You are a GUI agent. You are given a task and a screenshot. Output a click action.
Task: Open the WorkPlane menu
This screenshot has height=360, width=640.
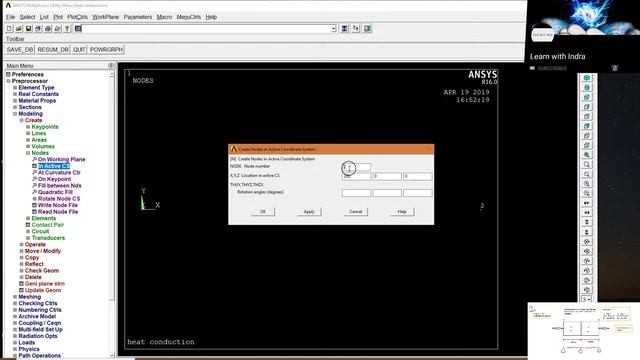[x=105, y=17]
